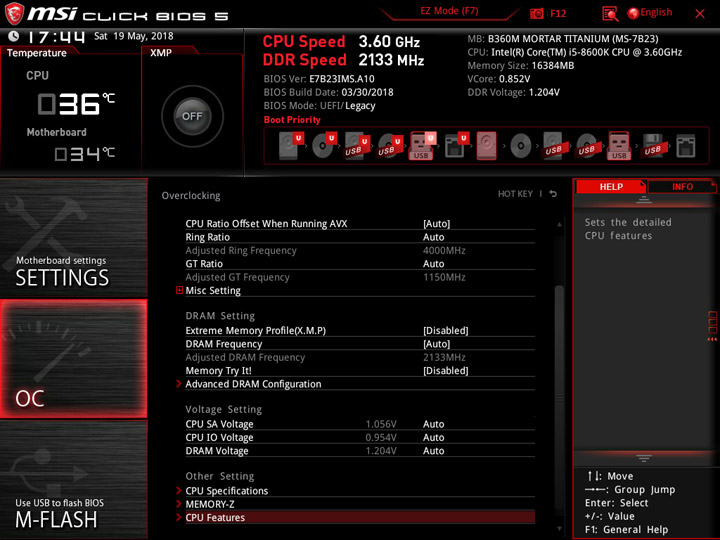Select the legacy hard disk boot icon

[x=486, y=146]
